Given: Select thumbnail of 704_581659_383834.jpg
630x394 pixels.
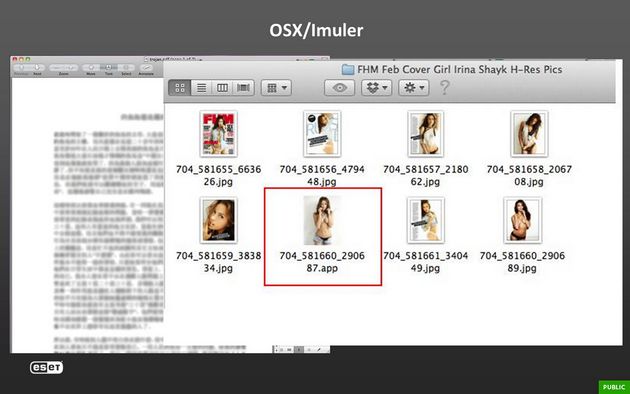Looking at the screenshot, I should [x=218, y=220].
